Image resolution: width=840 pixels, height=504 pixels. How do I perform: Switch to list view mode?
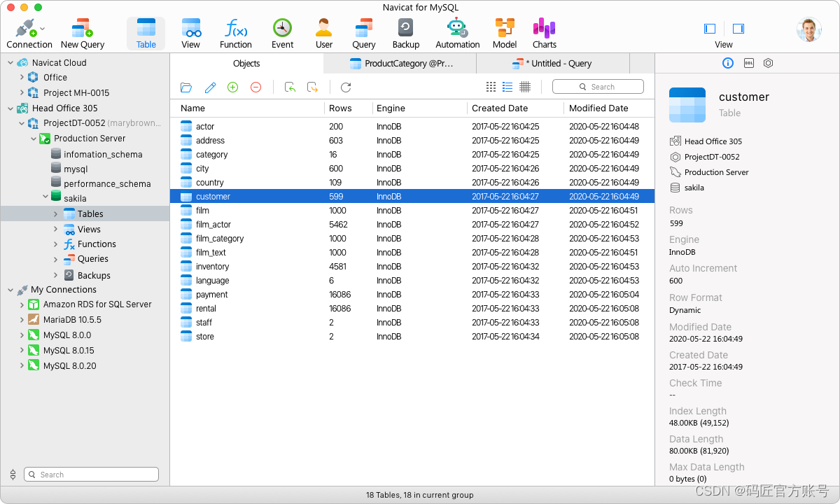click(x=507, y=87)
